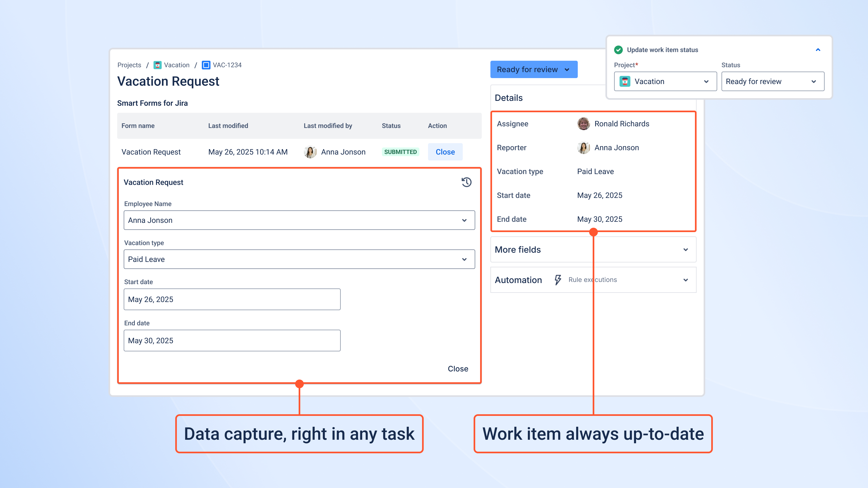Click Anna Jonson reporter avatar in Details
The image size is (868, 488).
(583, 147)
